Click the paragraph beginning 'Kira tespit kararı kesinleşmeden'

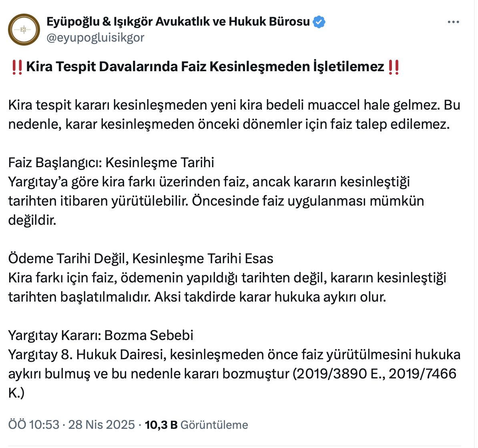pos(234,114)
